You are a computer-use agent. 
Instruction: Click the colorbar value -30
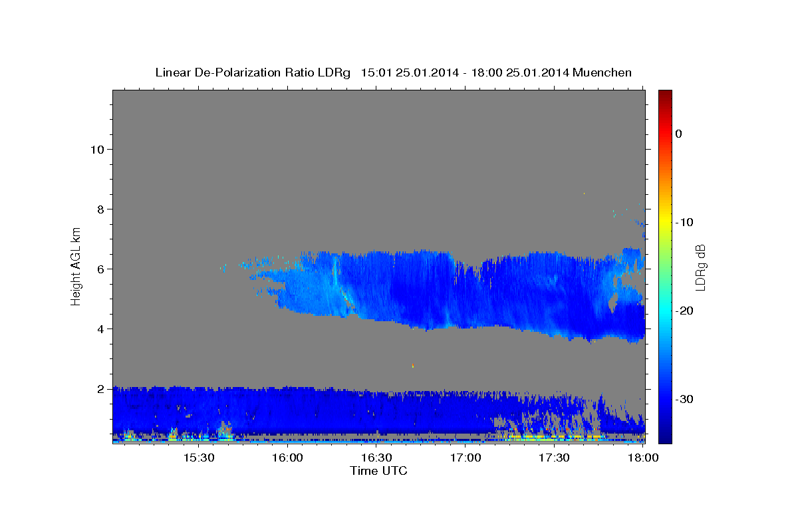coord(684,399)
